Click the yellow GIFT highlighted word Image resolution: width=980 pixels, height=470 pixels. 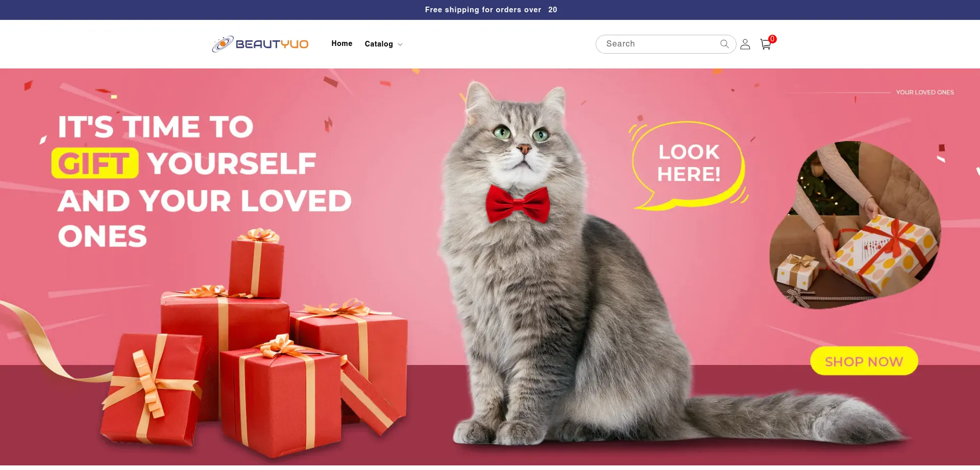(95, 163)
